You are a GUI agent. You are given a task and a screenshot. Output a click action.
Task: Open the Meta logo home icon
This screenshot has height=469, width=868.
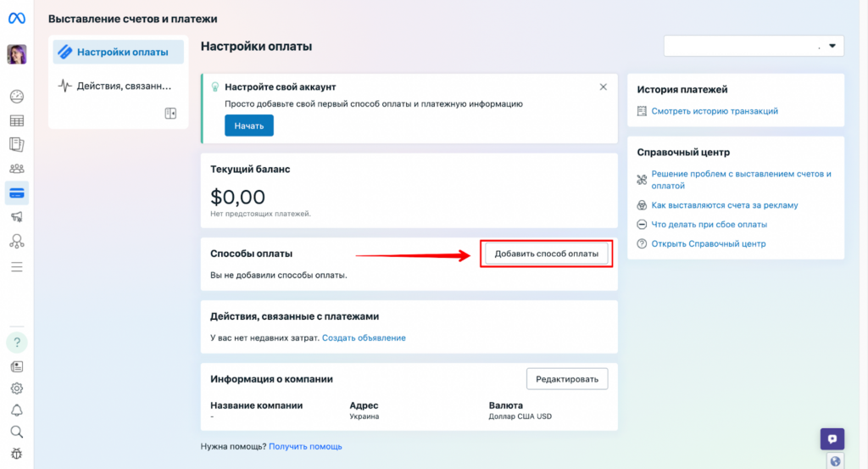click(17, 19)
